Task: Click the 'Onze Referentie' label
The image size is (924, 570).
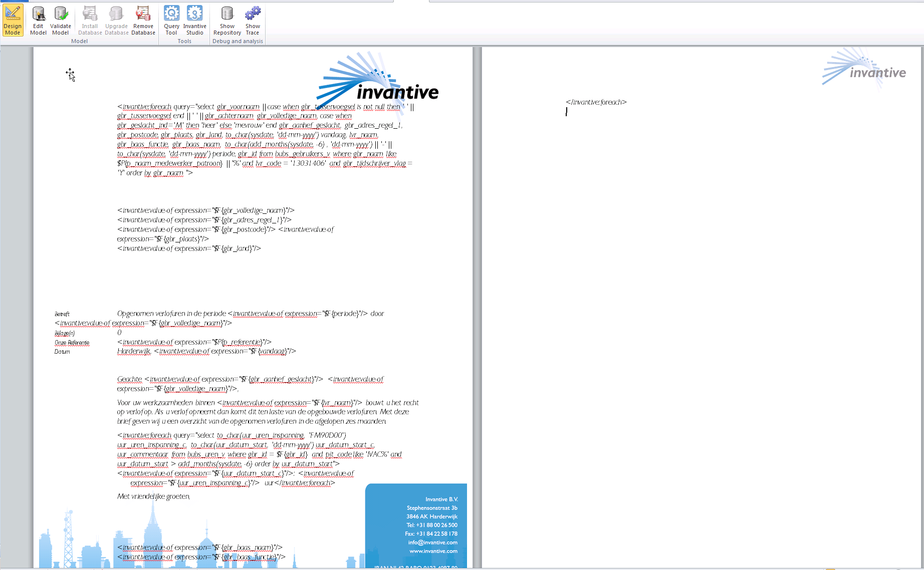Action: coord(72,343)
